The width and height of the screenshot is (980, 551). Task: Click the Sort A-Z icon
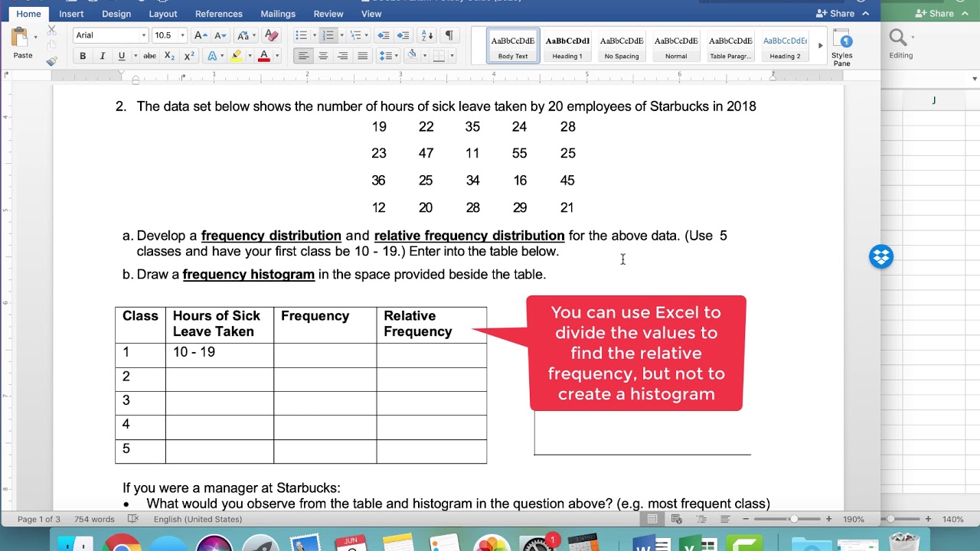pos(427,35)
